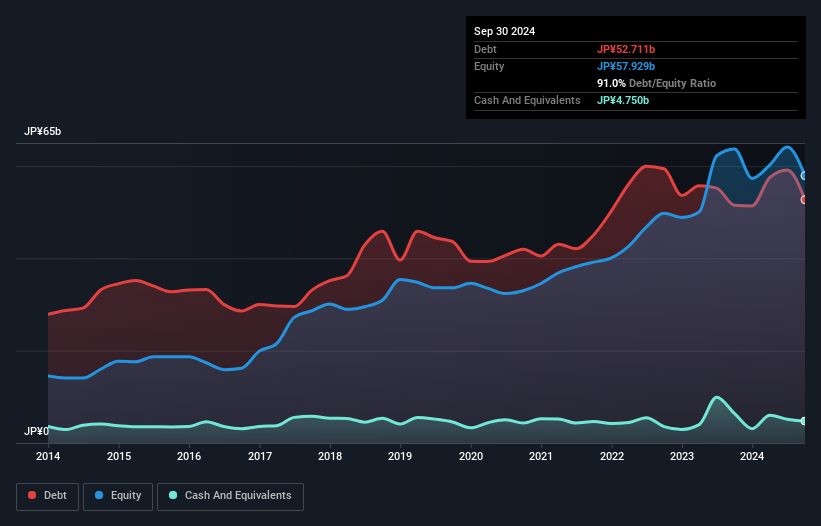Click the teal Cash endpoint marker
The width and height of the screenshot is (821, 526).
[x=804, y=421]
